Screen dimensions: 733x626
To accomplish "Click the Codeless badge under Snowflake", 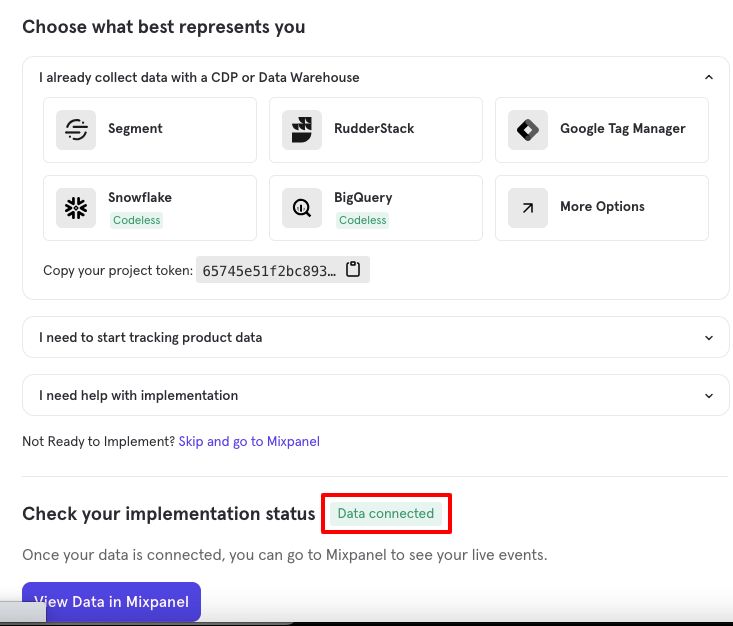I will click(137, 220).
